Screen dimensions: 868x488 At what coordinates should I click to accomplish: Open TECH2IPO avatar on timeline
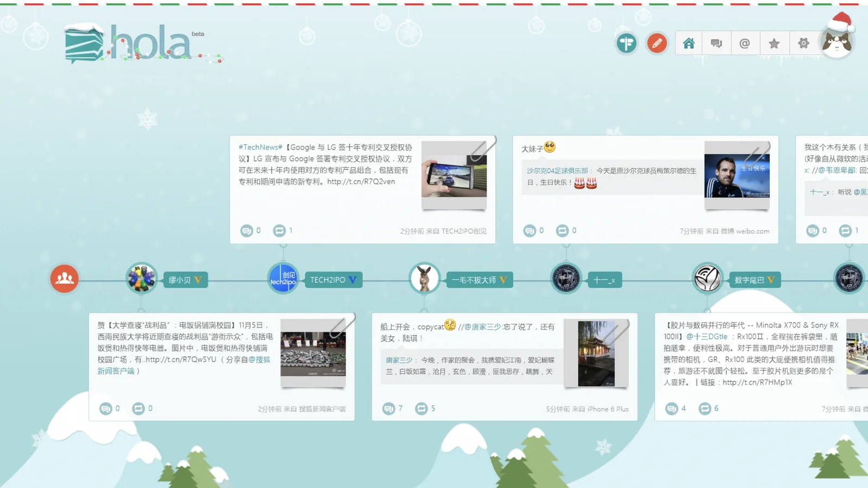click(283, 279)
